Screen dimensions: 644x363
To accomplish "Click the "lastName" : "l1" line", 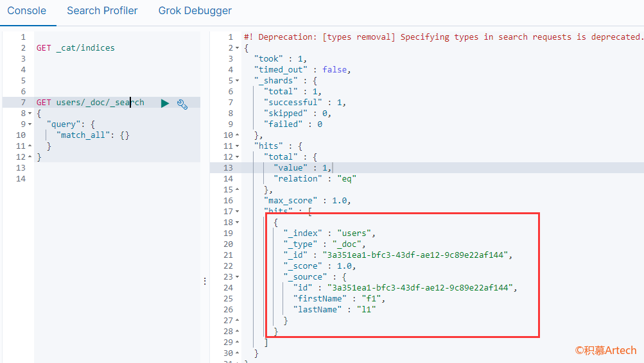I will click(x=335, y=310).
